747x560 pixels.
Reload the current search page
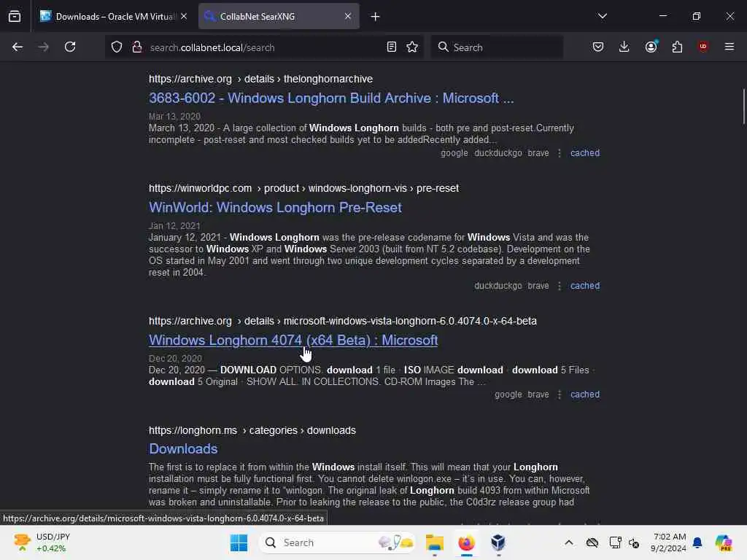70,47
